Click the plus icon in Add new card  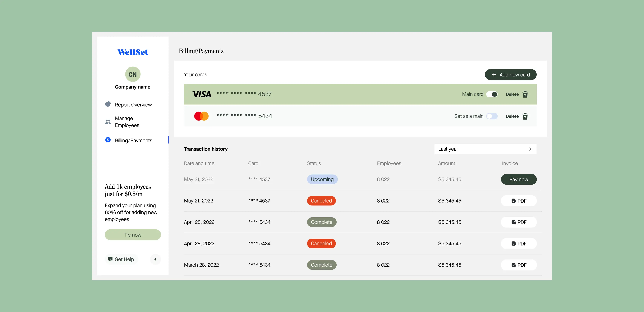(x=494, y=75)
